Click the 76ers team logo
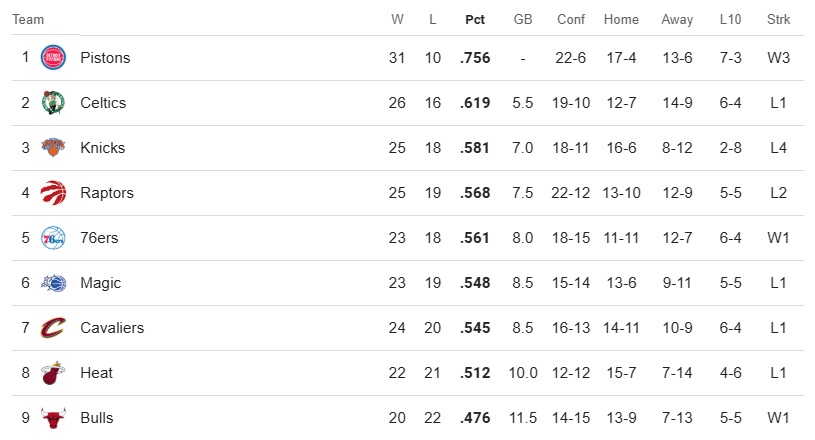Image resolution: width=815 pixels, height=440 pixels. 53,238
